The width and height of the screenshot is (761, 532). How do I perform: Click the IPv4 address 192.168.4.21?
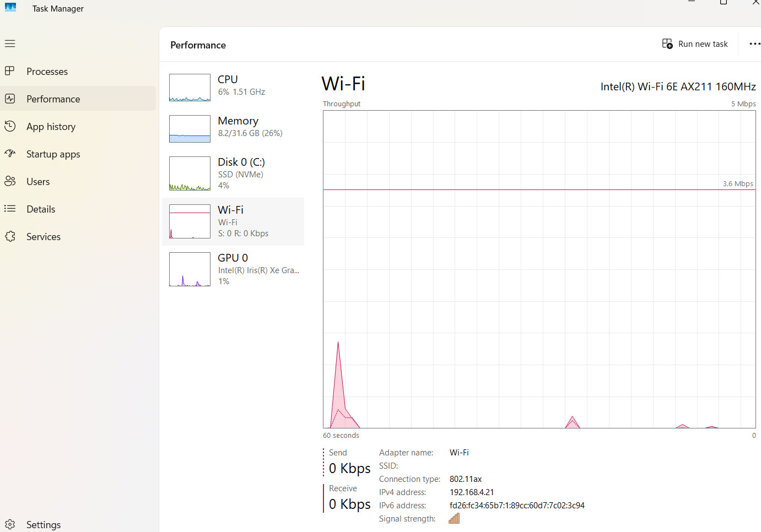[x=472, y=492]
